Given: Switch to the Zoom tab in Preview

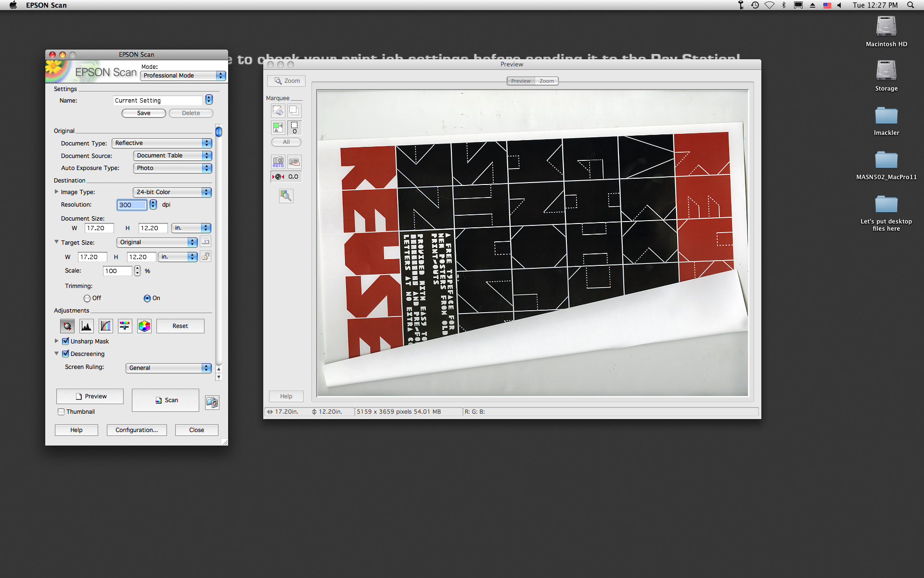Looking at the screenshot, I should click(547, 81).
